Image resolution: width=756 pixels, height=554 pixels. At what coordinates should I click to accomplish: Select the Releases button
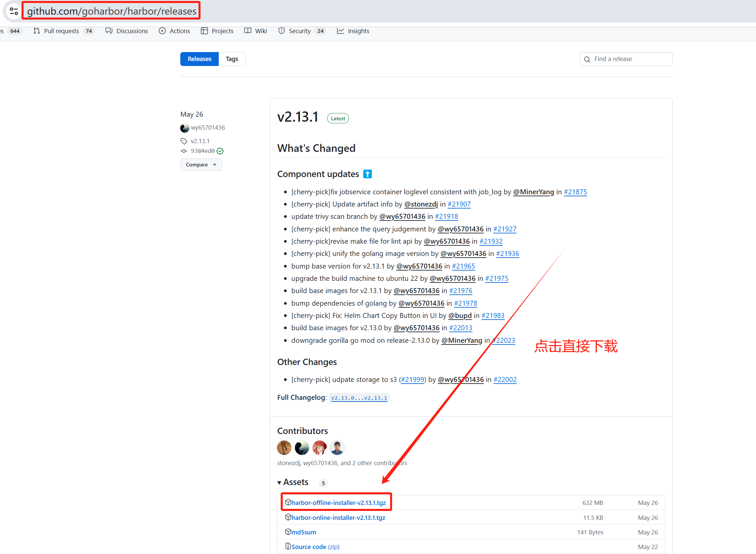click(x=200, y=59)
